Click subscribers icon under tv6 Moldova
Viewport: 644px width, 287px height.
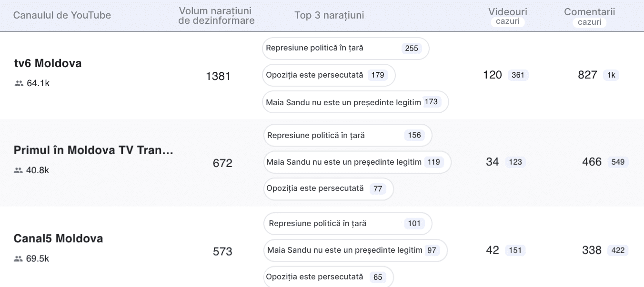19,84
